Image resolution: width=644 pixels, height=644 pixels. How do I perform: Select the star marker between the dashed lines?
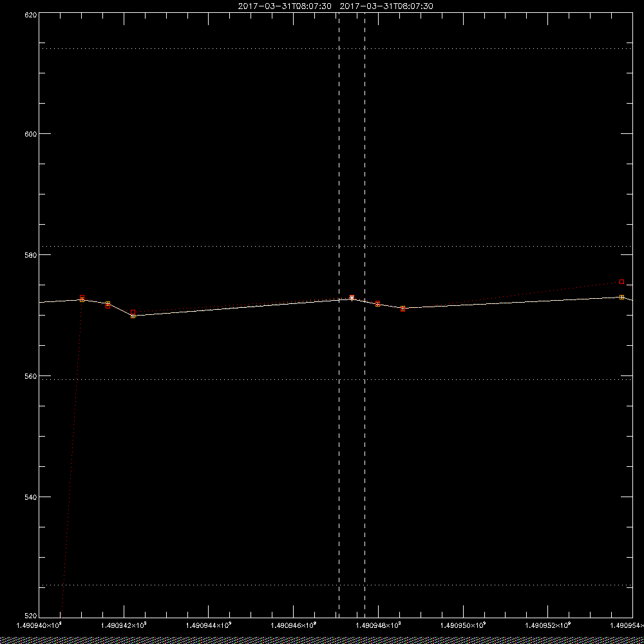click(x=352, y=298)
